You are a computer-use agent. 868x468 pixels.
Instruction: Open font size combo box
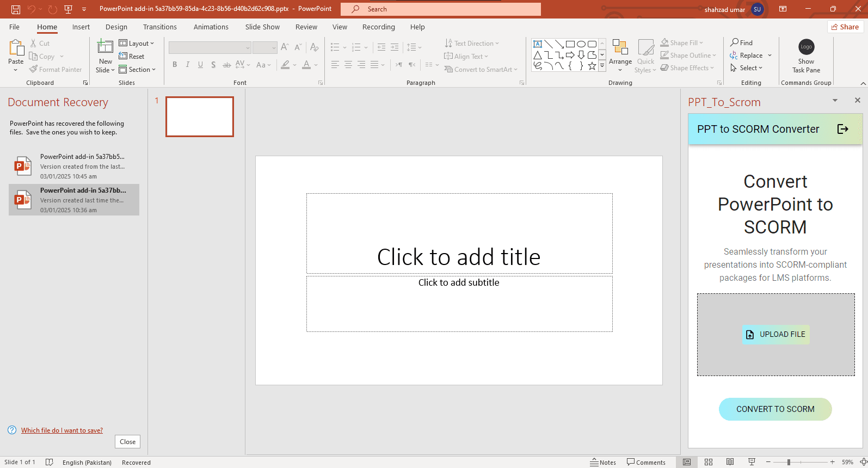click(265, 48)
